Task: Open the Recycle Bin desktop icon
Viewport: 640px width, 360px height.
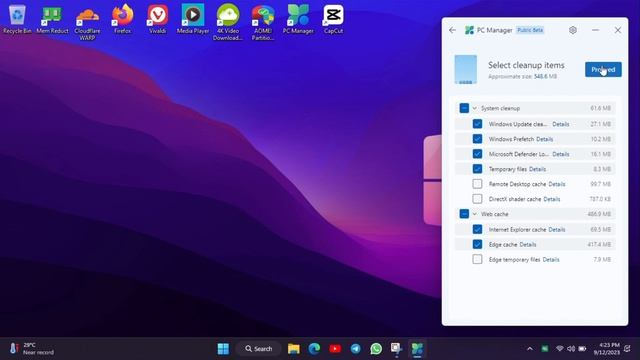Action: [x=17, y=19]
